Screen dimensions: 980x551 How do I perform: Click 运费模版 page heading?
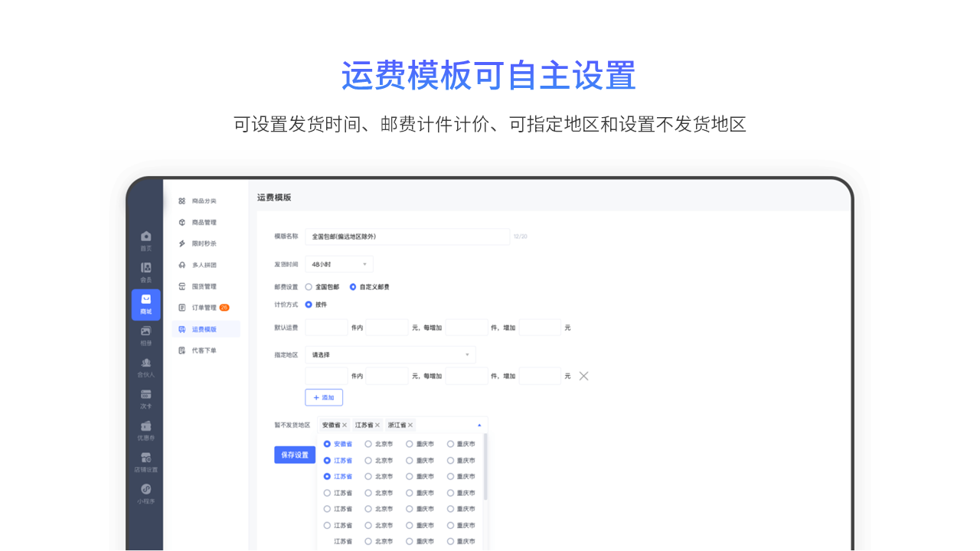coord(274,197)
